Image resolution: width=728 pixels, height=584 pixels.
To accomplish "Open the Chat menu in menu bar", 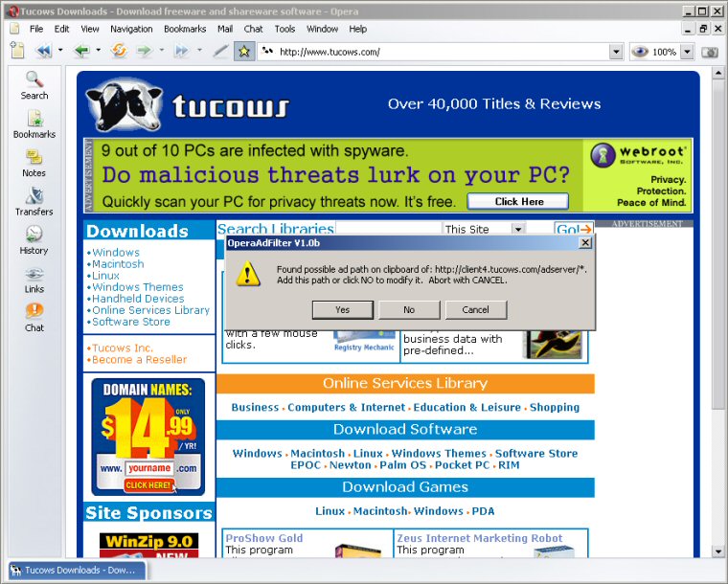I will click(254, 29).
